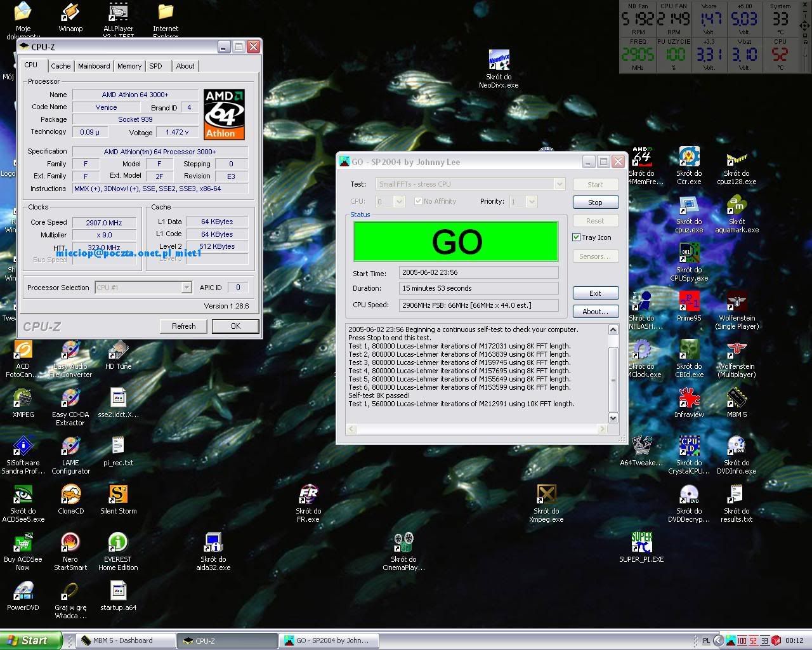Viewport: 812px width, 650px height.
Task: Open PowerDVD desktop icon
Action: [23, 595]
